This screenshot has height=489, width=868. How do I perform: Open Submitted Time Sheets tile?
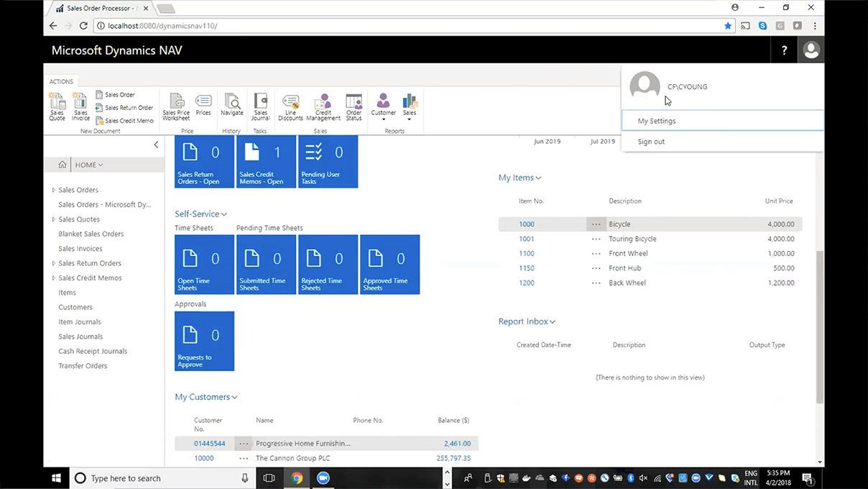coord(266,265)
